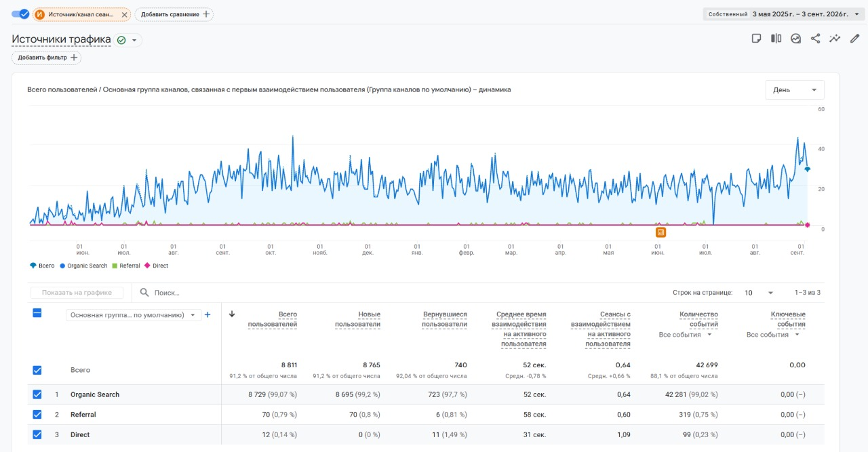Click the Direct row label

[80, 434]
